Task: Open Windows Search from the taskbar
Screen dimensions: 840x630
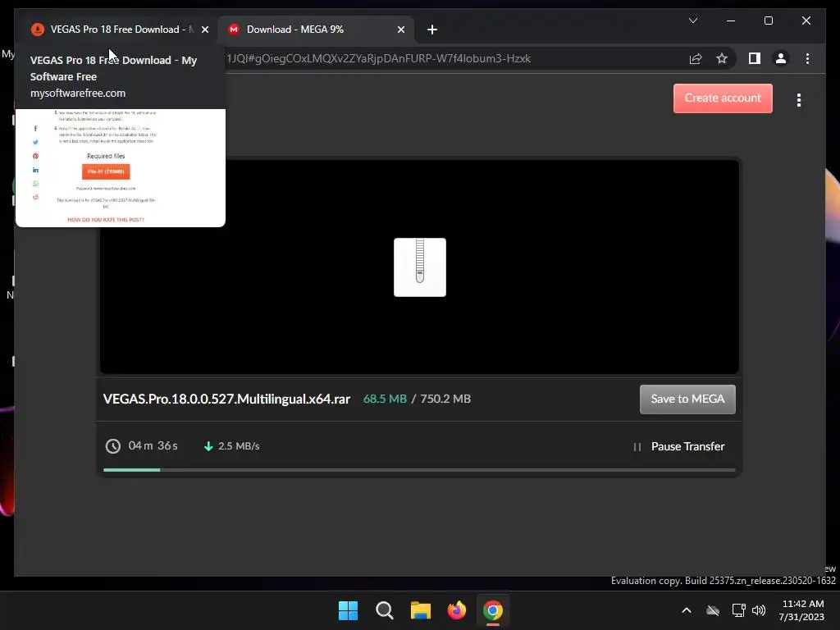Action: 384,610
